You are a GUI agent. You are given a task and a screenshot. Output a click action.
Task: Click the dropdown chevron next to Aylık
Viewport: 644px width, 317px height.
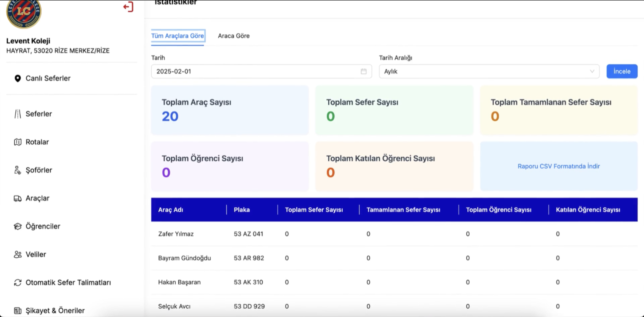[592, 71]
